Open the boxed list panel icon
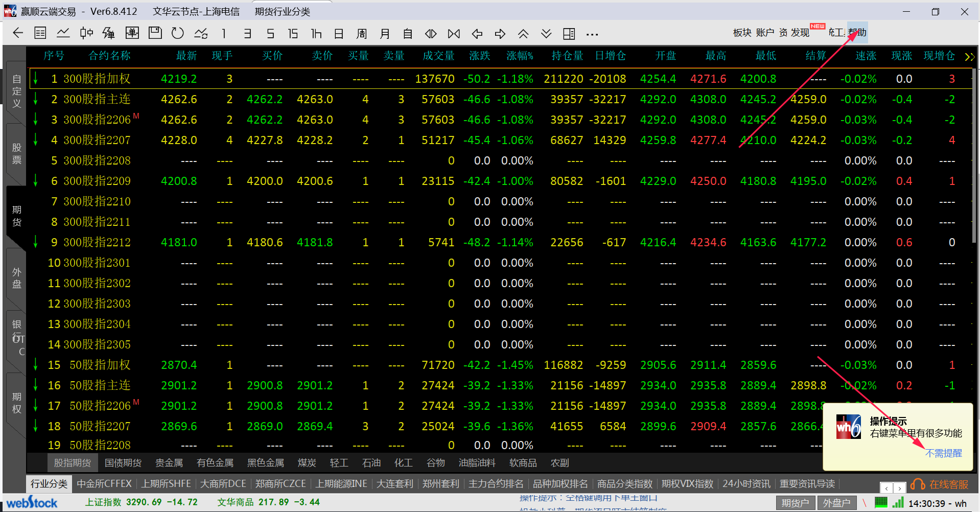This screenshot has height=512, width=980. click(132, 33)
